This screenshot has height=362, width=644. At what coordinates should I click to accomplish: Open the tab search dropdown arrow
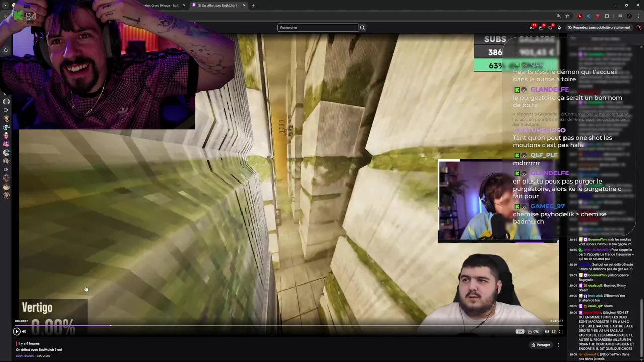coord(5,5)
